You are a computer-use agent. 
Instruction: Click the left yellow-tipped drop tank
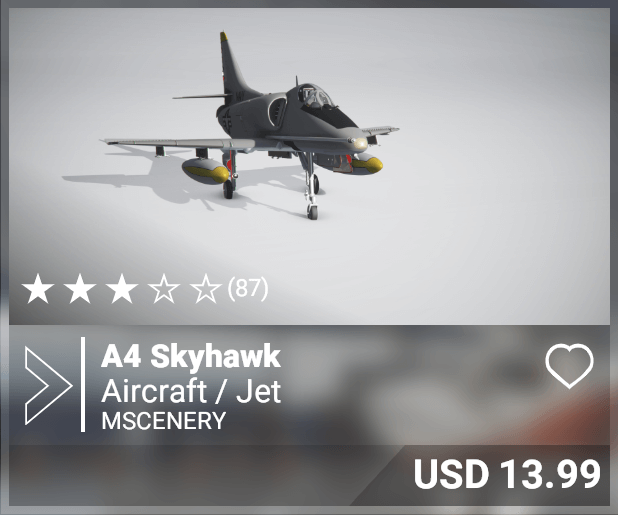(206, 171)
